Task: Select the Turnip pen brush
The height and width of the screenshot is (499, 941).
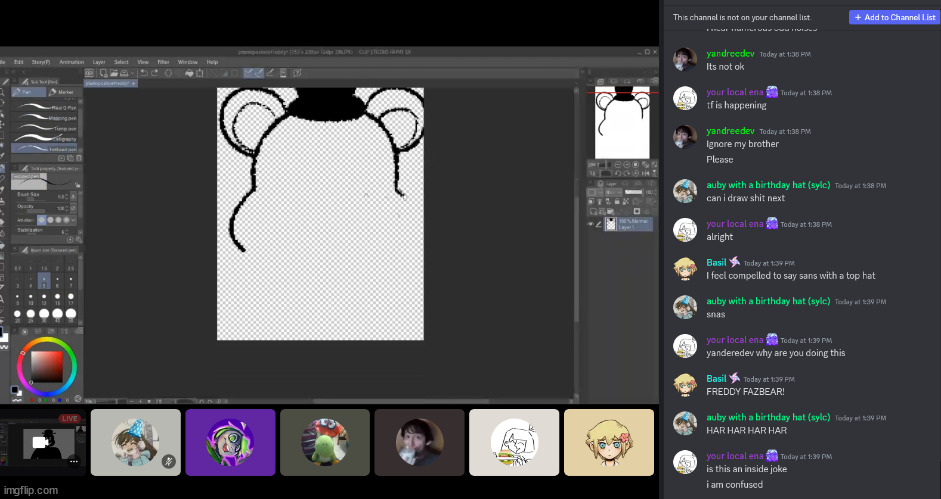Action: 46,128
